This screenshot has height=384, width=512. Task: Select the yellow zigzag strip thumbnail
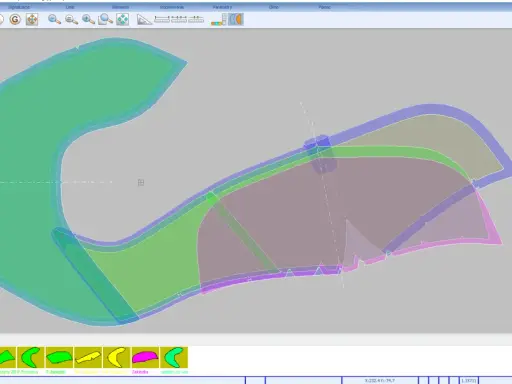88,357
